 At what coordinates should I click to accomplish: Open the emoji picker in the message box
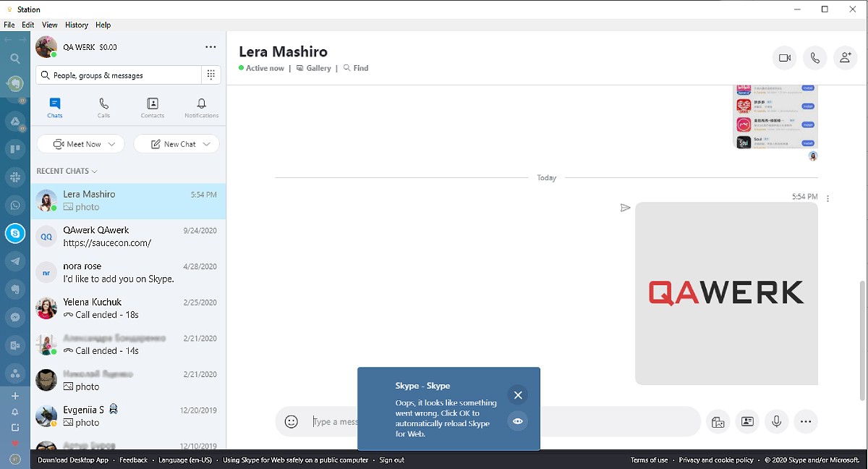292,421
